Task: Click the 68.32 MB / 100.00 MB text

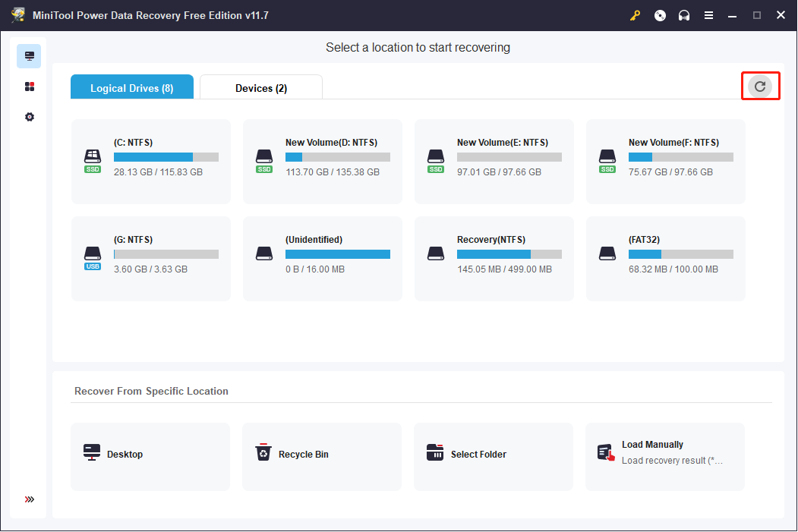Action: pyautogui.click(x=673, y=269)
